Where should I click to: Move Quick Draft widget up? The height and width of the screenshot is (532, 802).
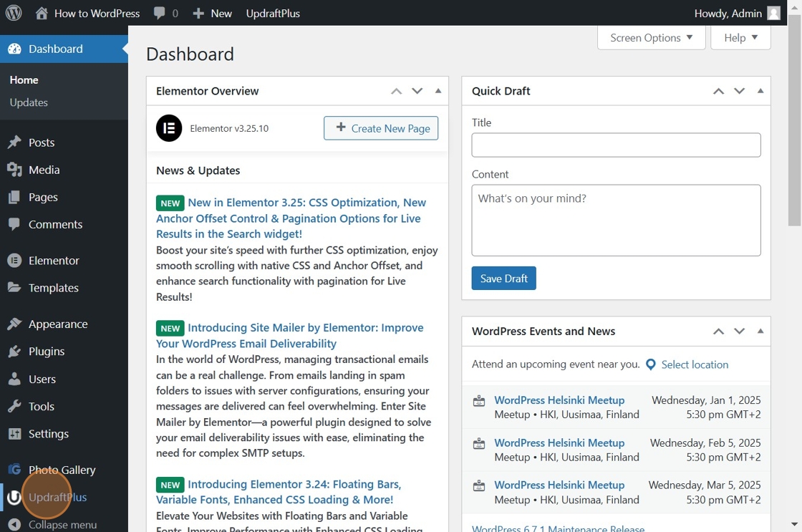(x=719, y=91)
